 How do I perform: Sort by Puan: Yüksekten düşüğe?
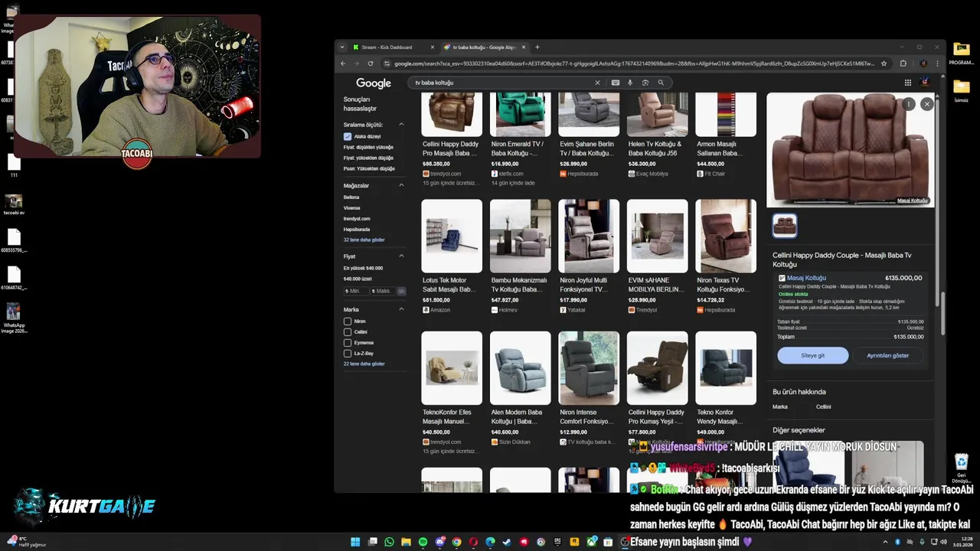click(369, 168)
